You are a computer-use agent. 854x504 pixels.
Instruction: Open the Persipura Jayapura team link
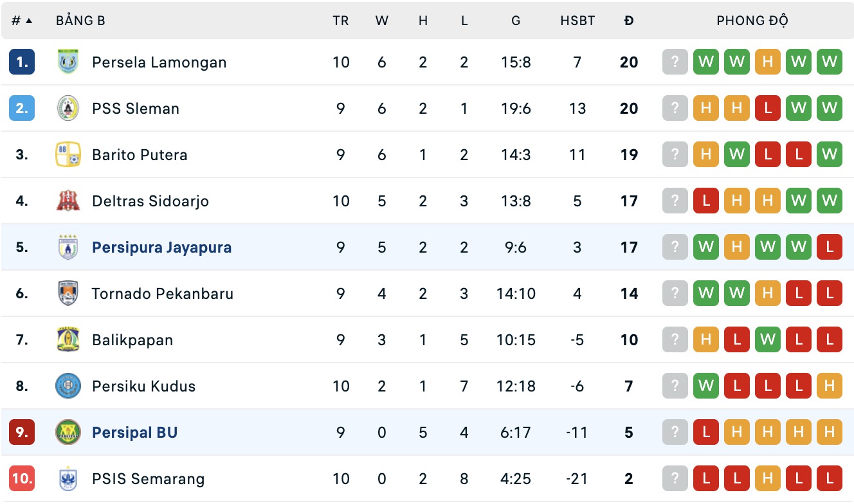pos(161,248)
